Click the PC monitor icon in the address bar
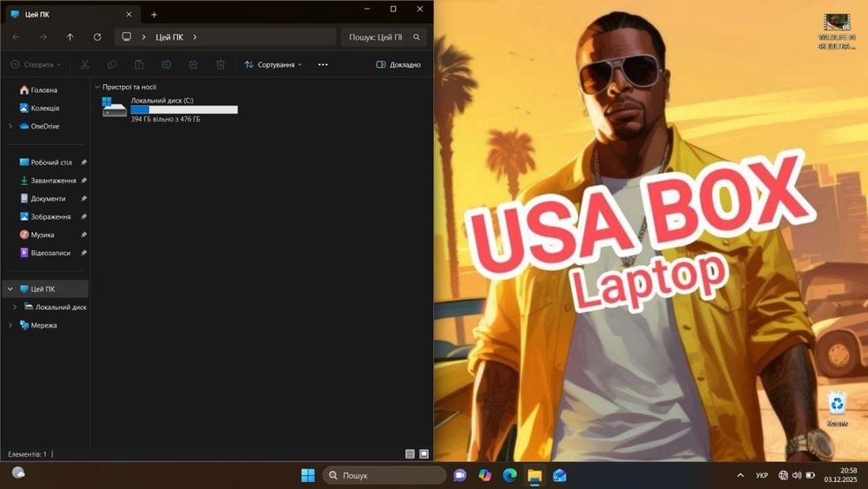 tap(127, 37)
